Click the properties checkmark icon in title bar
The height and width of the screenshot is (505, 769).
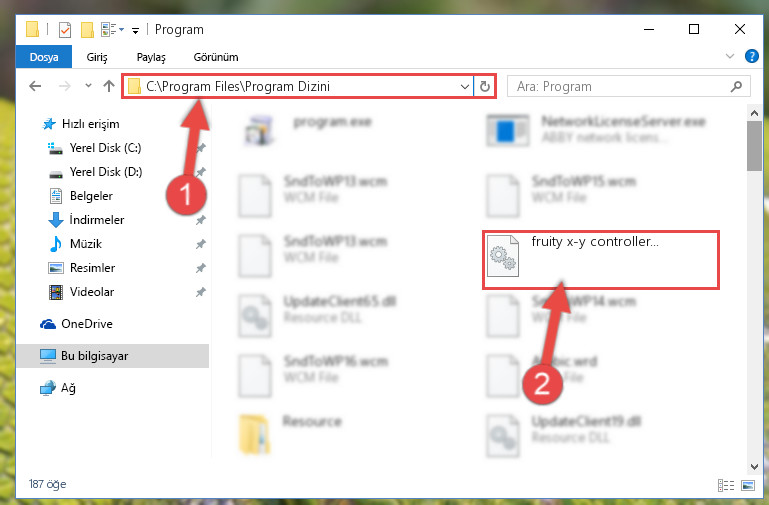click(x=65, y=30)
